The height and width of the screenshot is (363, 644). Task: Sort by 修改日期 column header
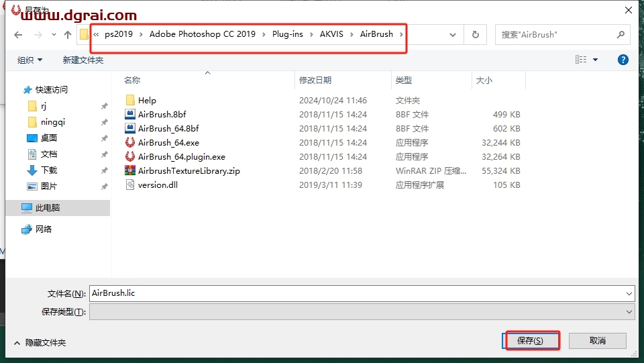(315, 80)
